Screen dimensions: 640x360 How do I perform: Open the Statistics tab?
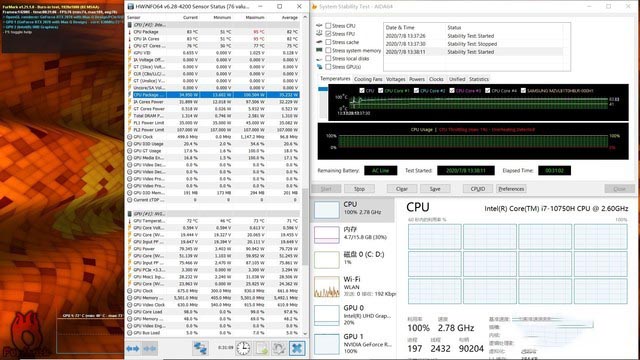[x=479, y=79]
